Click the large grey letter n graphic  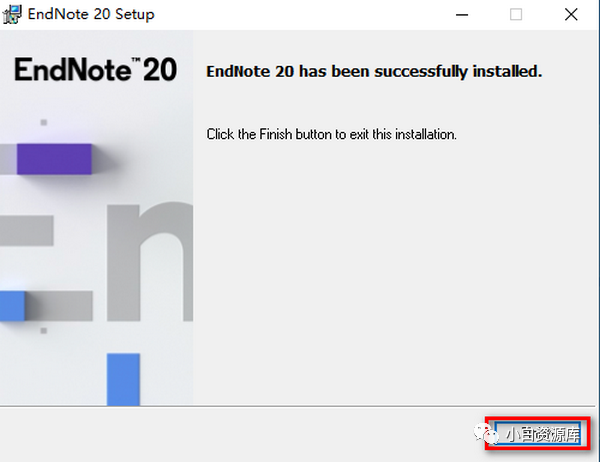[x=150, y=261]
